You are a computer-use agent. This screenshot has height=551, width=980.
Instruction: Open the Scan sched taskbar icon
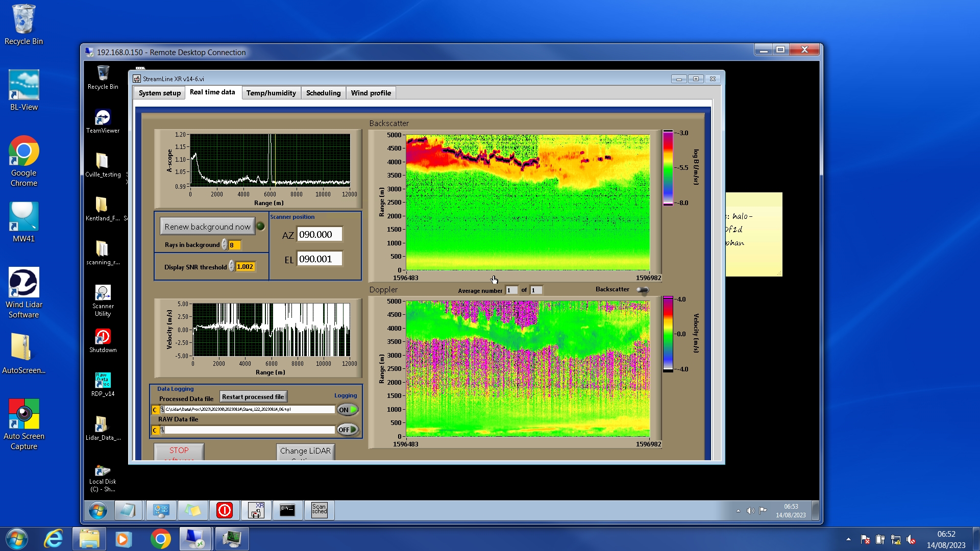(319, 510)
